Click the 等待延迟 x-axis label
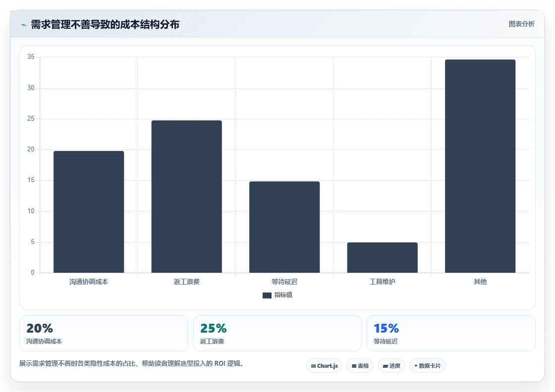555x392 pixels. pos(284,282)
